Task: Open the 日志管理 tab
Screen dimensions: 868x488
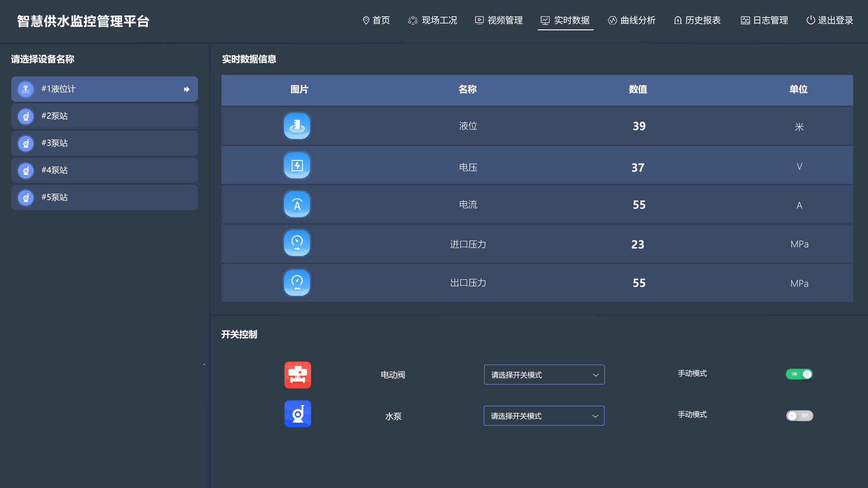Action: (x=764, y=20)
